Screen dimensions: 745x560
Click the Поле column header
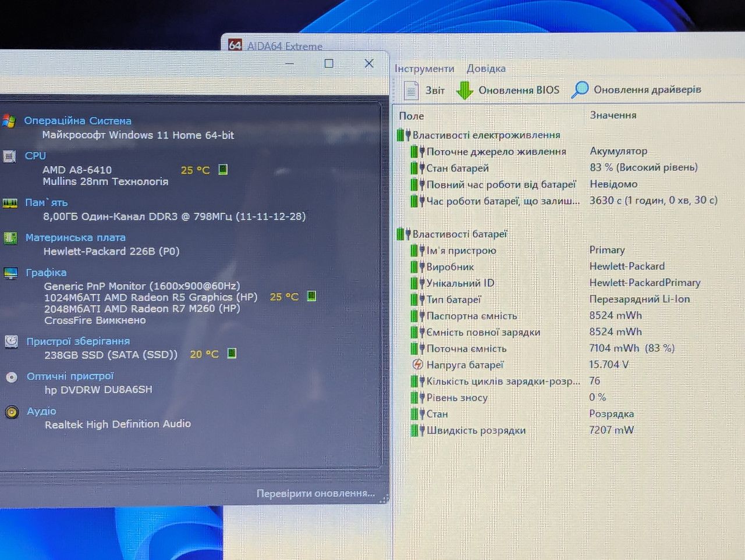(411, 116)
